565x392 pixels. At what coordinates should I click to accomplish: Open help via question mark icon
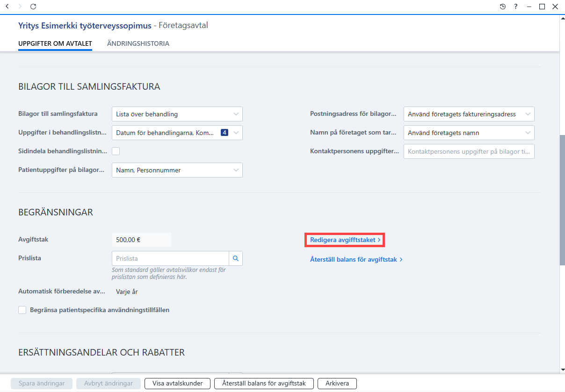click(516, 7)
